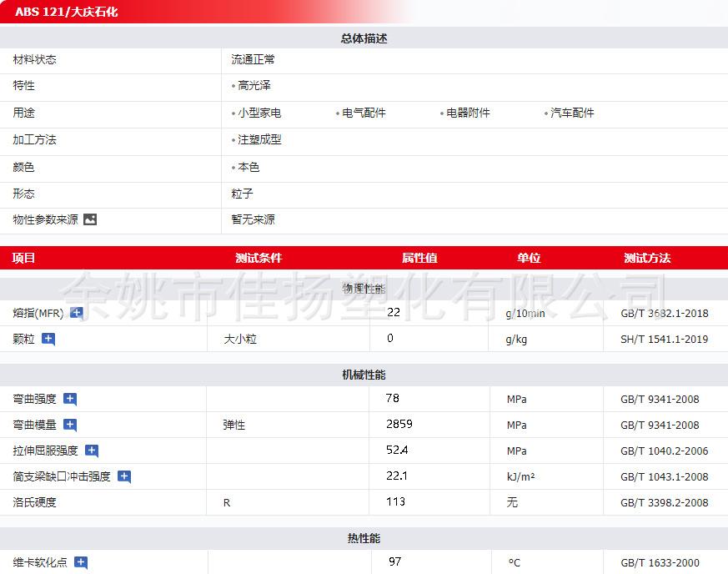Click the 属性值 column header
Image resolution: width=728 pixels, height=574 pixels.
419,258
